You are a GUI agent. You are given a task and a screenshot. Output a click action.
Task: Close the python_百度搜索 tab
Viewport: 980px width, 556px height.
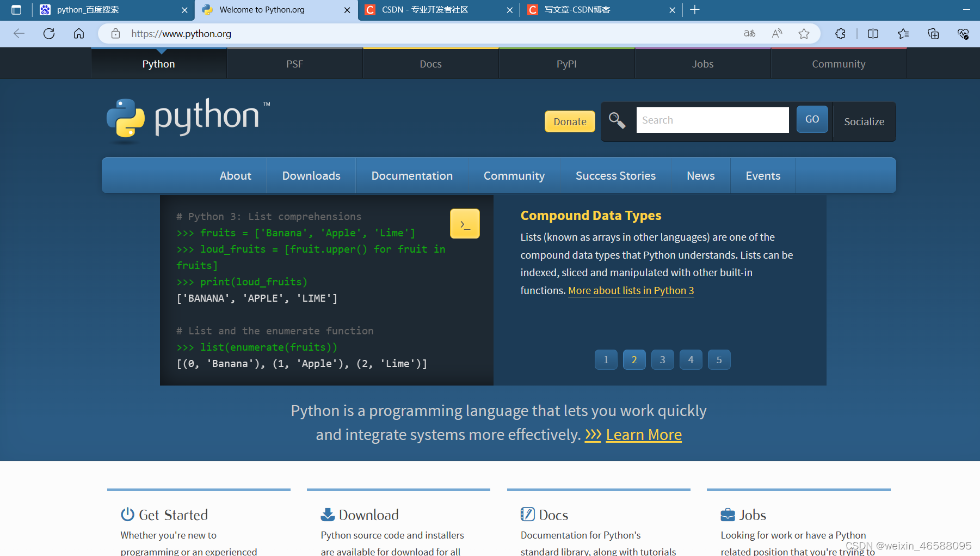click(x=184, y=10)
